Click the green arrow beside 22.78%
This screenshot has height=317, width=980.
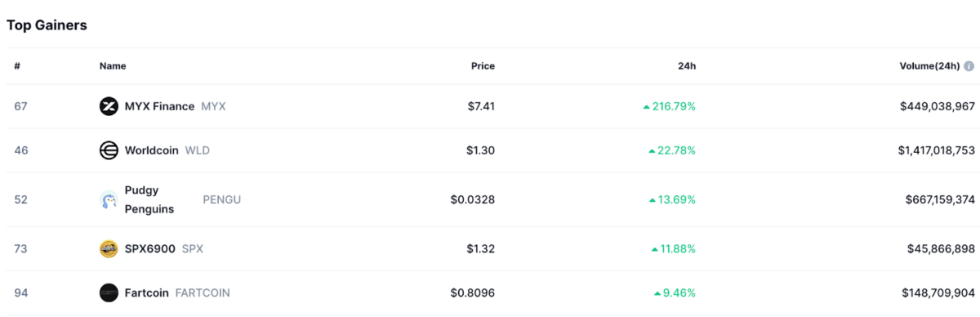[652, 151]
